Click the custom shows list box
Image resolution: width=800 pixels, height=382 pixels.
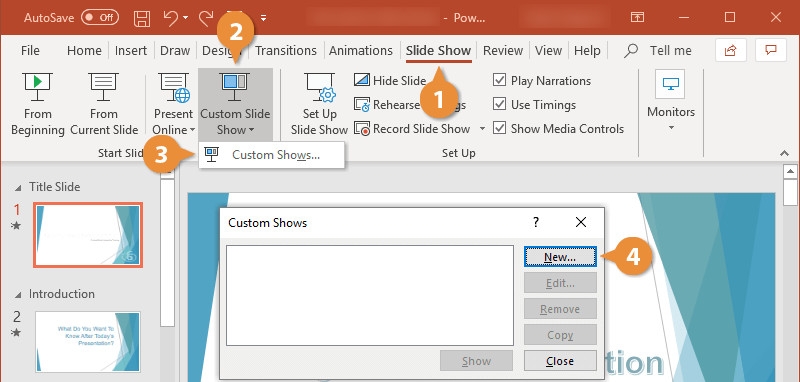tap(370, 295)
